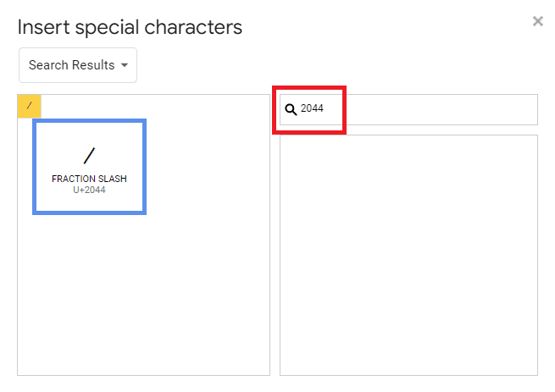Click the center of the empty draw-a-symbol box
The image size is (555, 392).
pos(408,255)
